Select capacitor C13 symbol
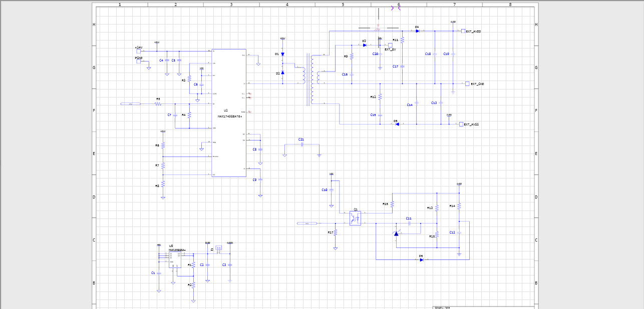The width and height of the screenshot is (644, 309). pos(441,102)
